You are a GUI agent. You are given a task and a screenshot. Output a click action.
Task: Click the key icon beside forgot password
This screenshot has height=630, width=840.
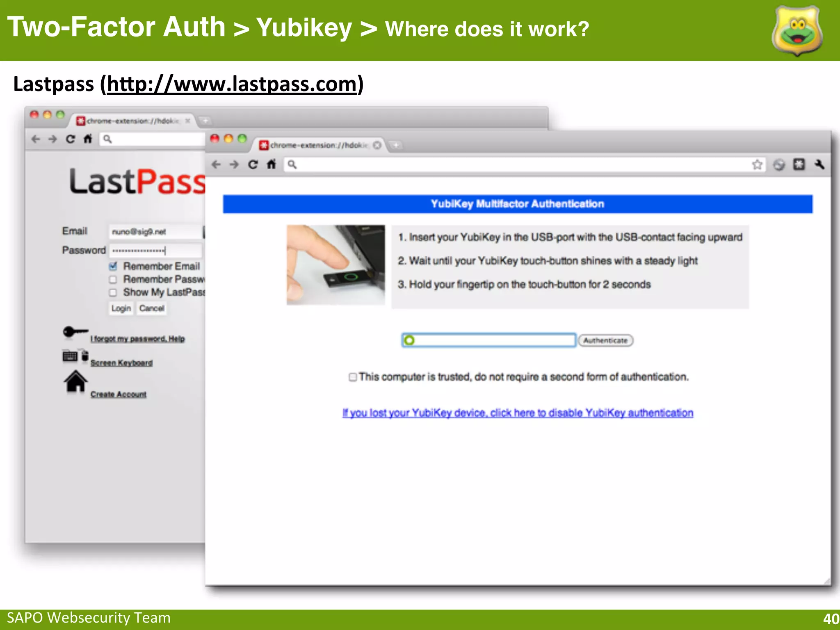click(75, 332)
